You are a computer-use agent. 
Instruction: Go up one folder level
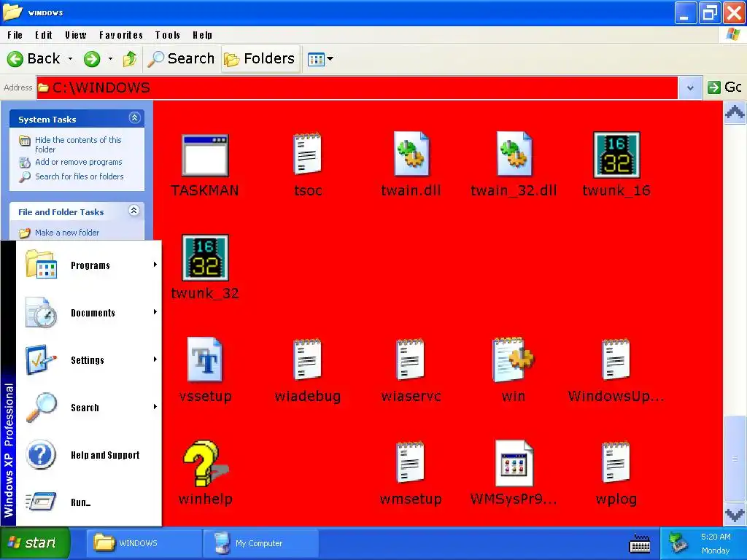130,59
